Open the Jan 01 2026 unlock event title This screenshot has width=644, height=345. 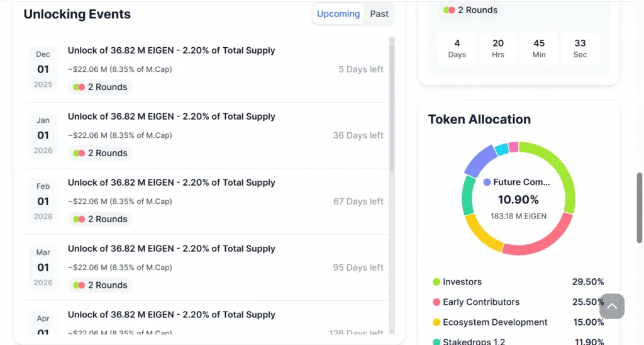pyautogui.click(x=171, y=116)
